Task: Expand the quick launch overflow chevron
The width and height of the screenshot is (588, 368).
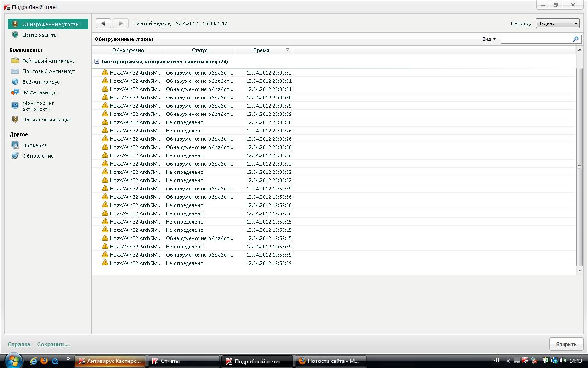Action: click(68, 359)
